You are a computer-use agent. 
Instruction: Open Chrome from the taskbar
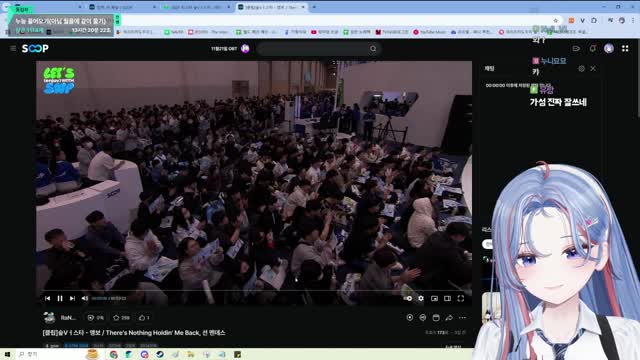113,354
